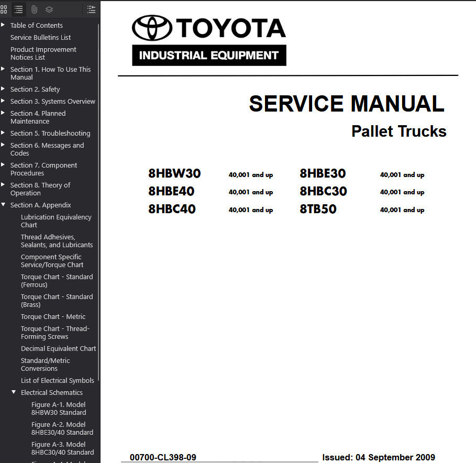The width and height of the screenshot is (476, 463).
Task: Open Section 6. Messages and Codes bookmark
Action: pyautogui.click(x=47, y=149)
